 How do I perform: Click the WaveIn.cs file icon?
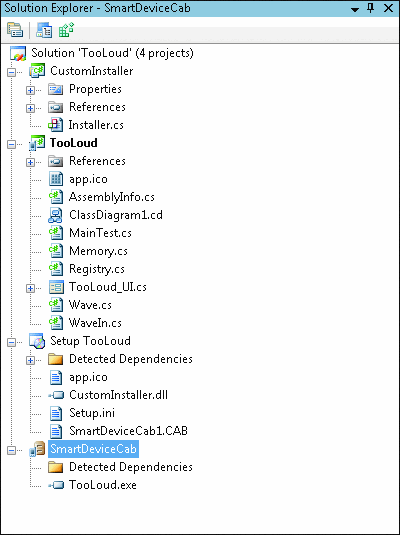coord(56,323)
